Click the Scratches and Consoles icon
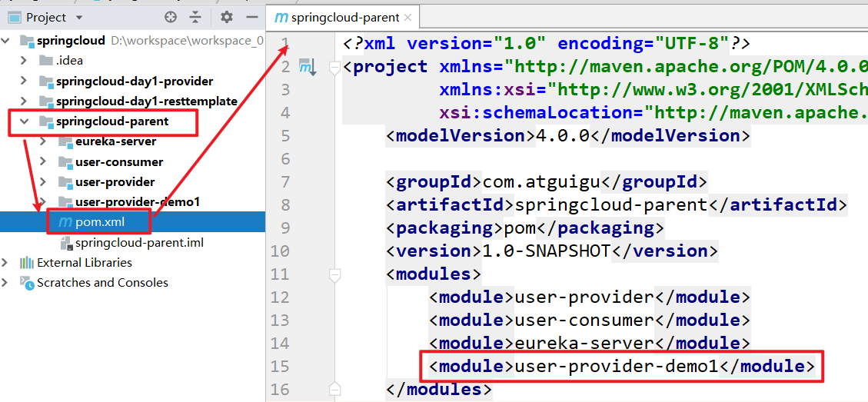 (x=27, y=283)
